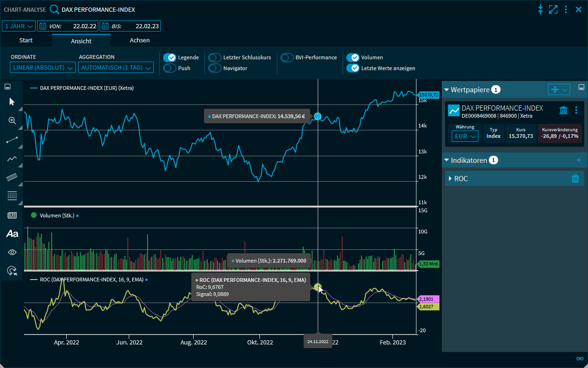
Task: Pick the trend line drawing tool
Action: pyautogui.click(x=12, y=140)
